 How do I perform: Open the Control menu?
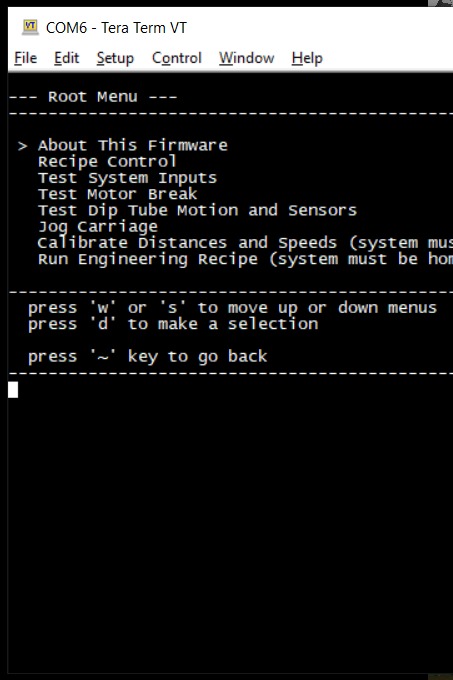[x=177, y=58]
